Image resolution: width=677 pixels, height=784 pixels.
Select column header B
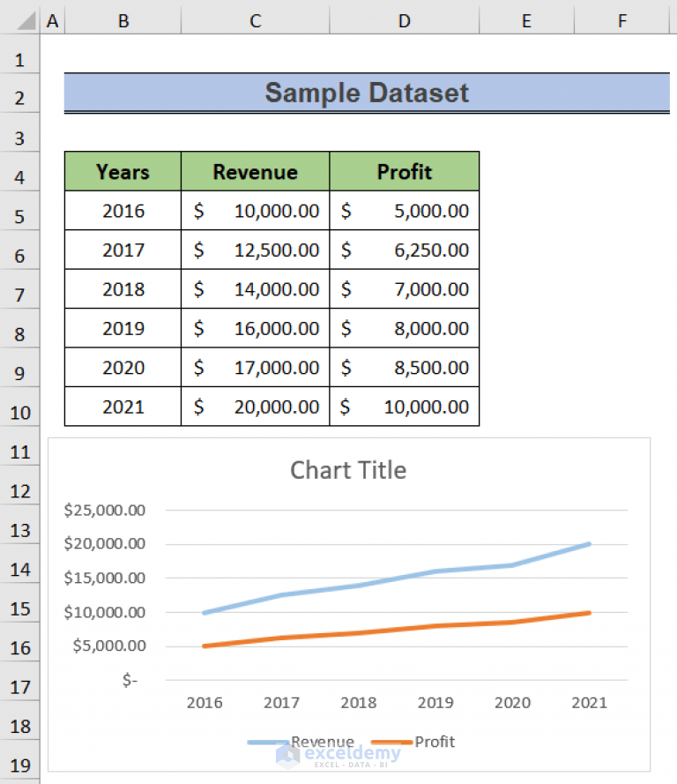(123, 19)
